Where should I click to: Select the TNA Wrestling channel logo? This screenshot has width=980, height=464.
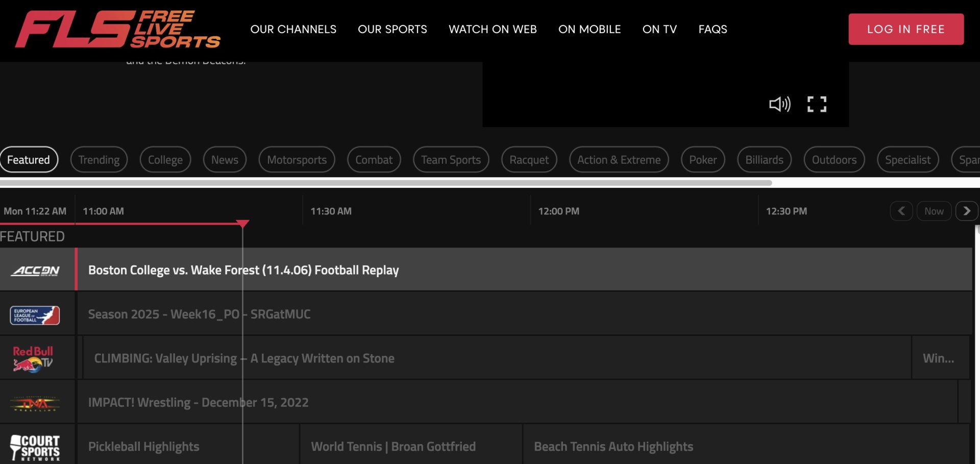(x=35, y=402)
